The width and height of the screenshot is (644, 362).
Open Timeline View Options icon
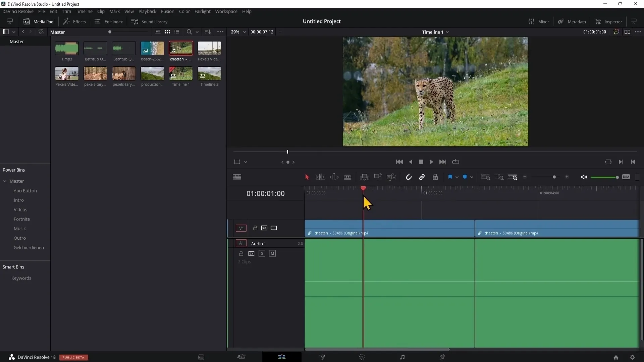pos(237,177)
